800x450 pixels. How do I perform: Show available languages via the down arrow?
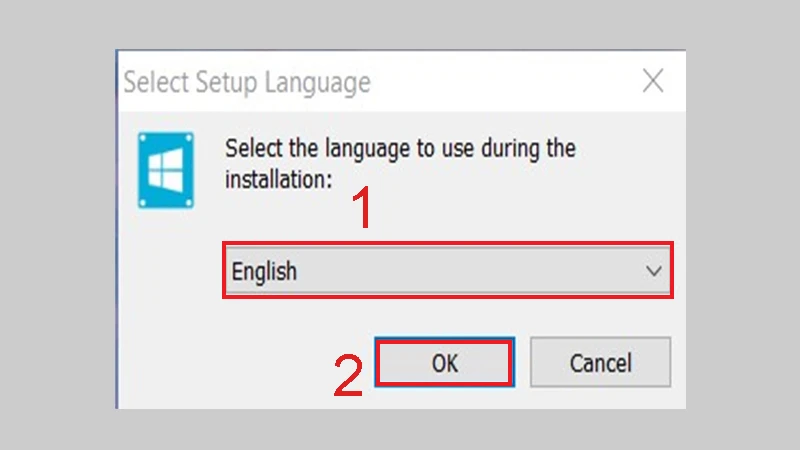[x=654, y=271]
